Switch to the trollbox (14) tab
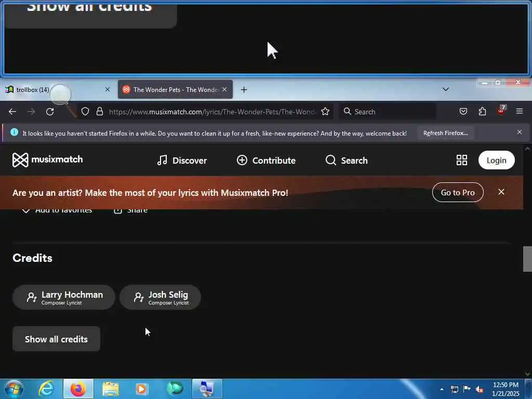This screenshot has height=399, width=532. [x=32, y=89]
